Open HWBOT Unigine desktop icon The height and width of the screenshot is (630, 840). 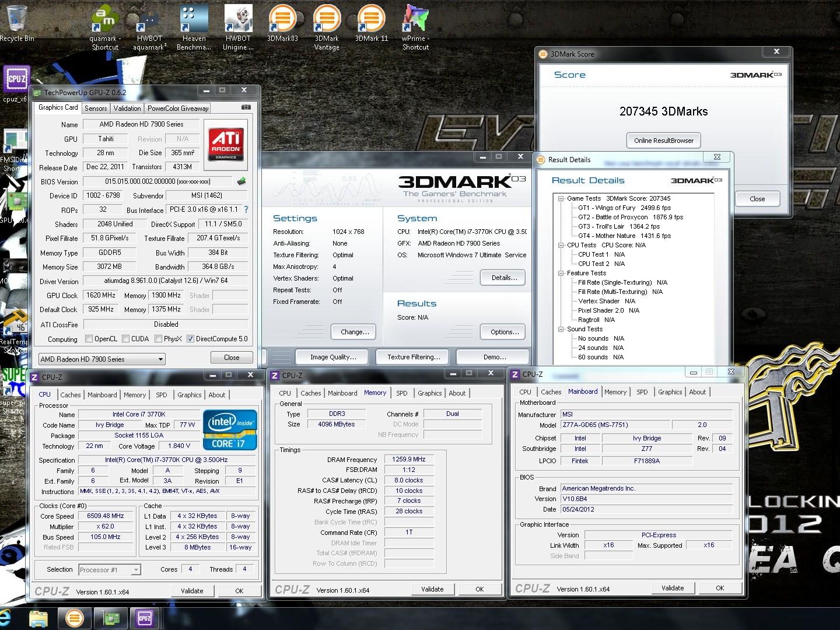coord(238,26)
